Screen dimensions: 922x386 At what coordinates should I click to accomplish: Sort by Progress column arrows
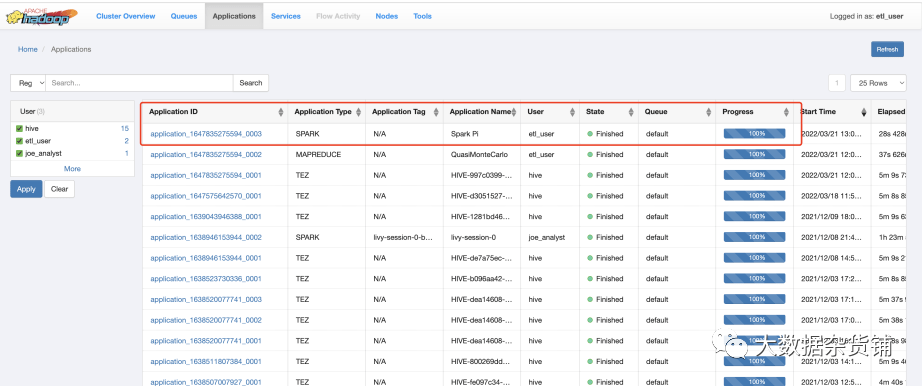(786, 112)
